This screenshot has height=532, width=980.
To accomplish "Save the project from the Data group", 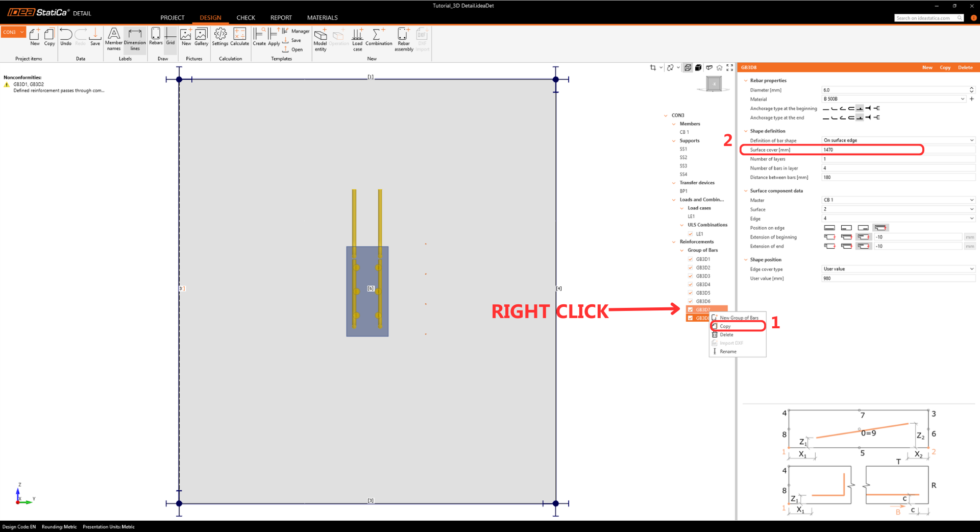I will pyautogui.click(x=95, y=37).
